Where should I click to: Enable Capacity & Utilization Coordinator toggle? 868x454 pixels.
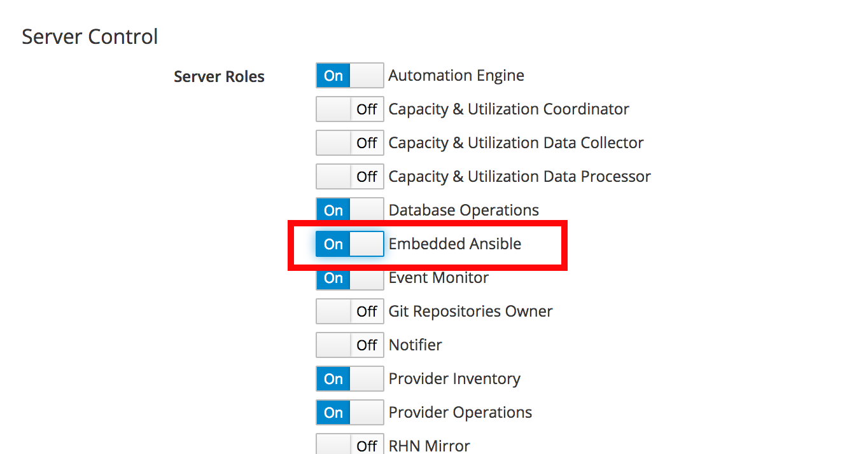point(350,109)
